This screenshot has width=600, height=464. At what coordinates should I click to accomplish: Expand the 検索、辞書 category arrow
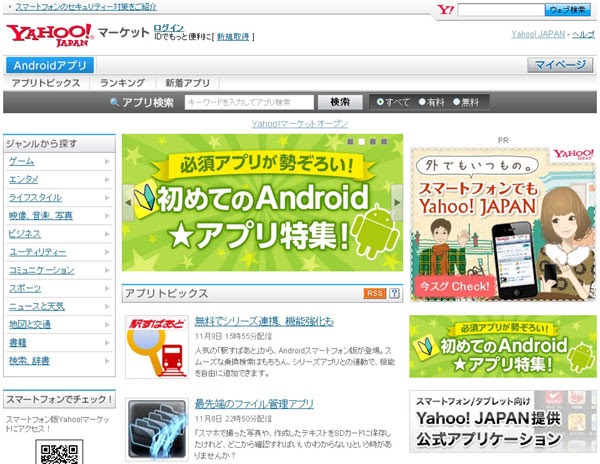coord(107,361)
